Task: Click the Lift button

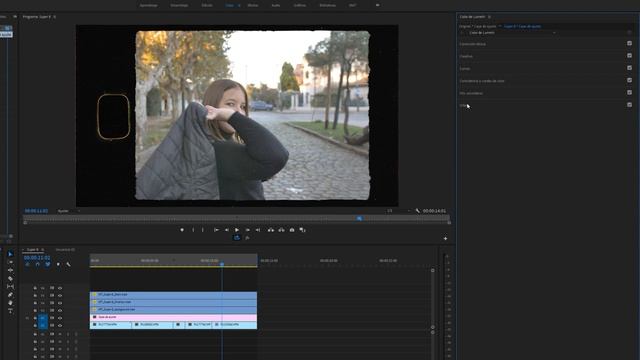Action: tap(271, 230)
